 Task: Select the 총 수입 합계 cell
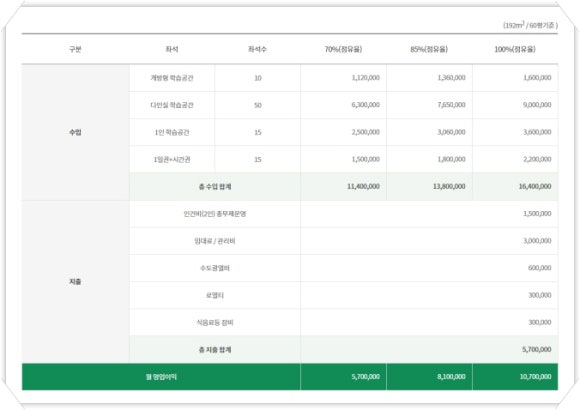(215, 186)
